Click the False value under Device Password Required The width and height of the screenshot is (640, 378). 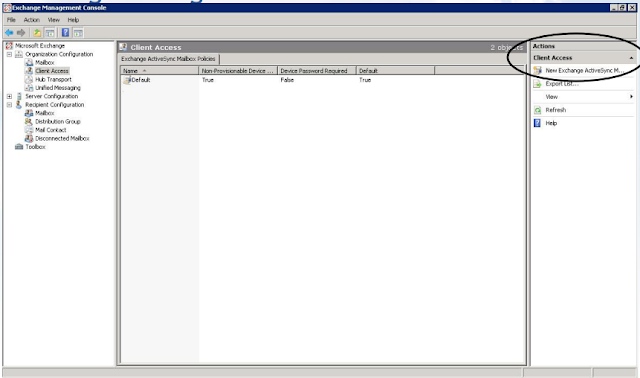click(287, 80)
